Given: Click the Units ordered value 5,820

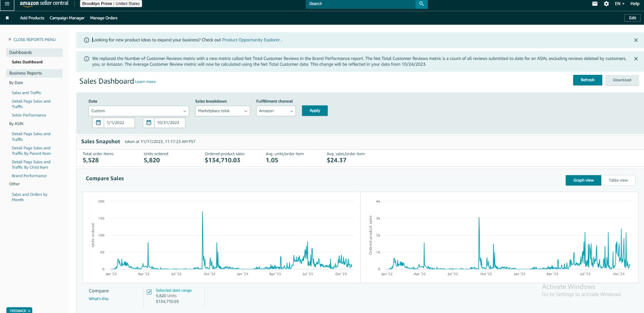Looking at the screenshot, I should pyautogui.click(x=152, y=160).
